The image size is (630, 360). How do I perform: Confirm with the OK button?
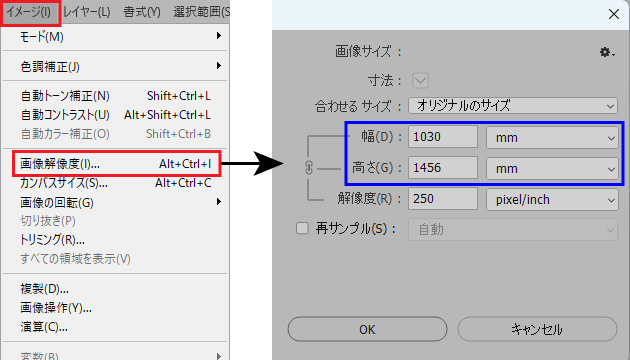367,329
